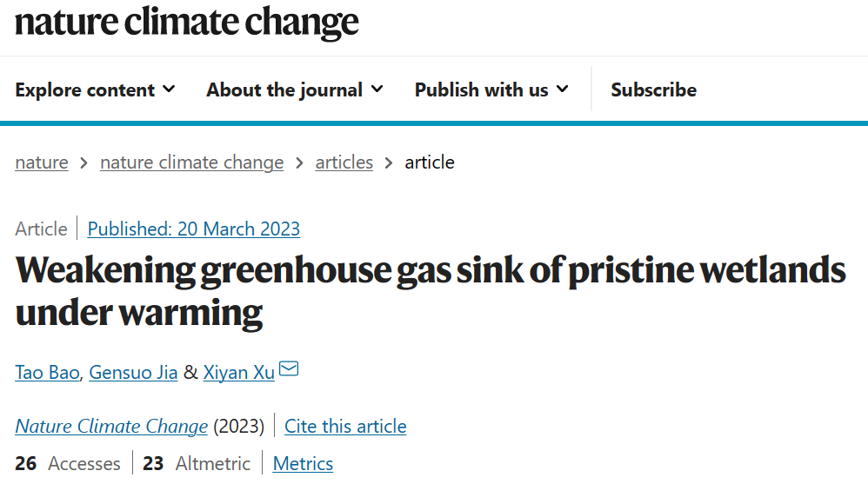Click the envelope icon beside Xiyan Xu

point(289,369)
